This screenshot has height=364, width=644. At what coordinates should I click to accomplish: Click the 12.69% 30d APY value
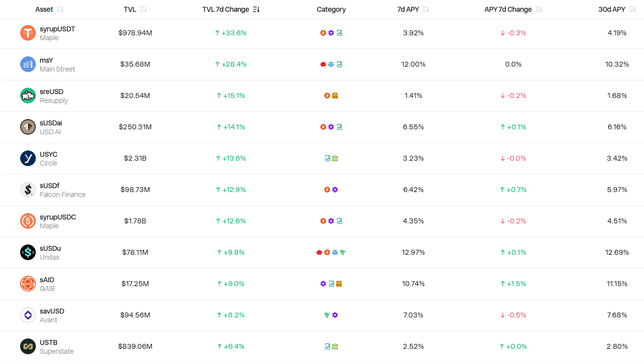click(617, 252)
